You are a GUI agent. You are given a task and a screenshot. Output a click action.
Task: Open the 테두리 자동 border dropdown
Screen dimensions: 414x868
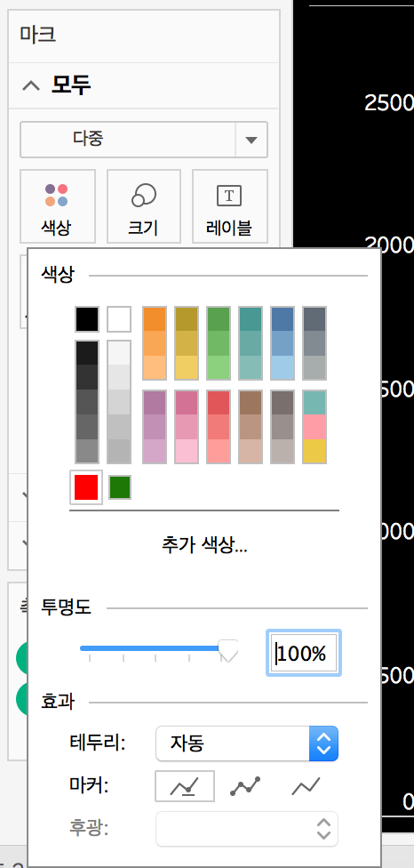click(x=247, y=743)
